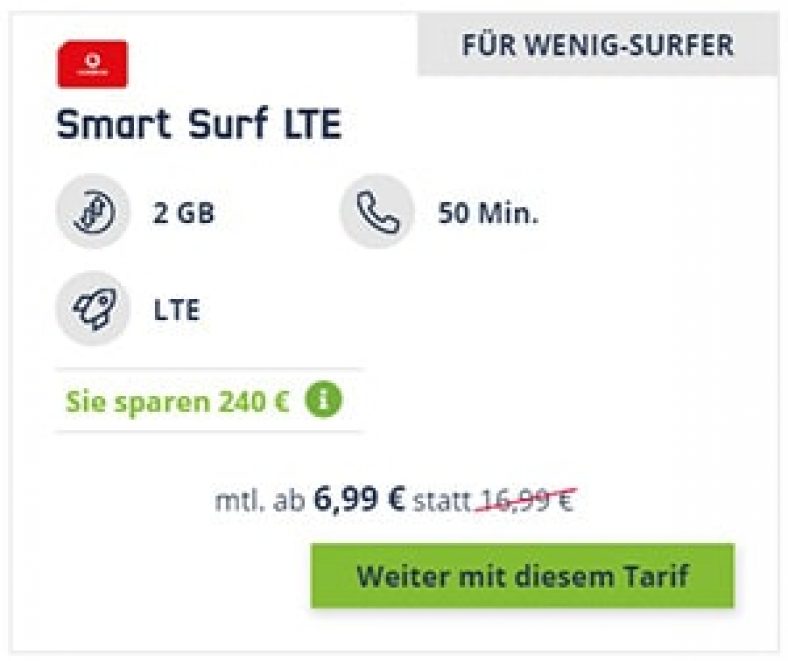The height and width of the screenshot is (661, 788).
Task: Click the Smart Surf LTE tariff title
Action: (x=200, y=124)
